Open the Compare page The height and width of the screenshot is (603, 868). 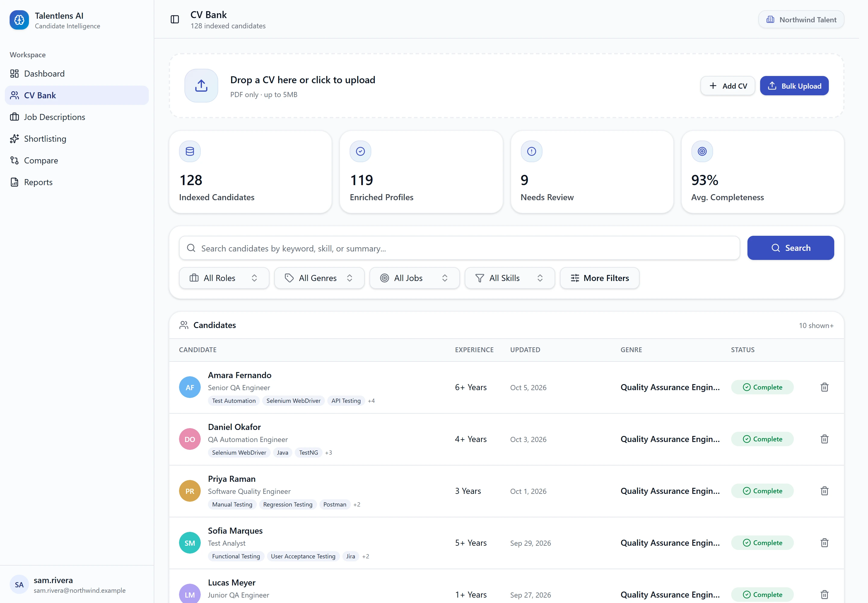(77, 161)
